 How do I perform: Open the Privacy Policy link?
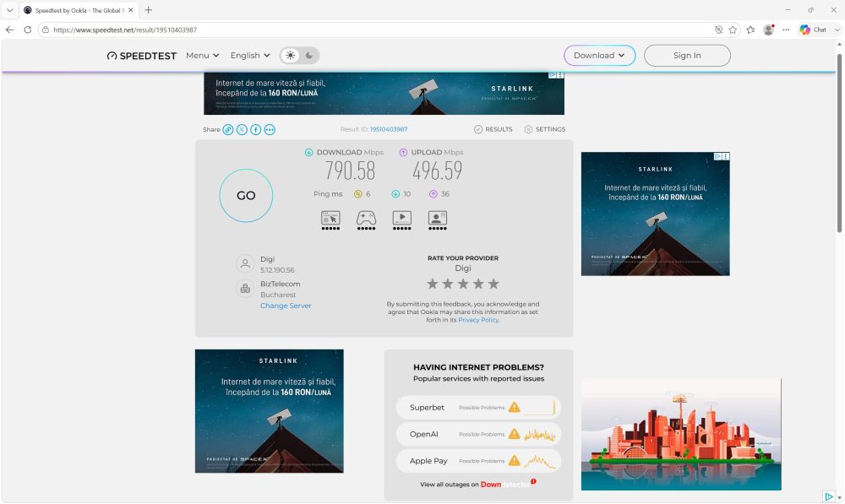pyautogui.click(x=478, y=320)
